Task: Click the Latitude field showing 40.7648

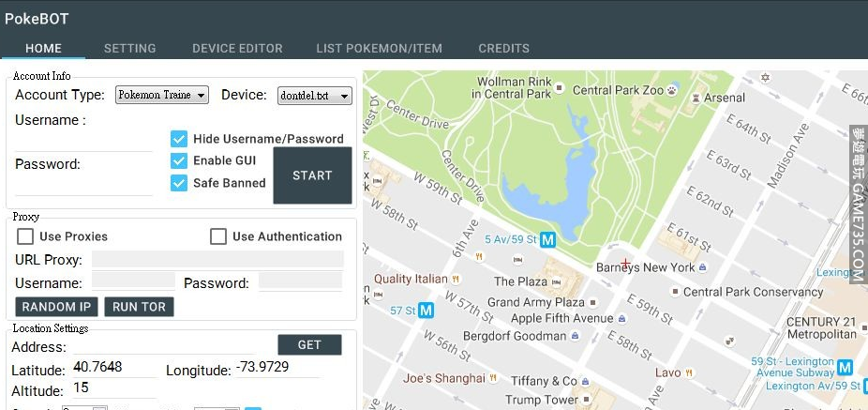Action: tap(114, 369)
